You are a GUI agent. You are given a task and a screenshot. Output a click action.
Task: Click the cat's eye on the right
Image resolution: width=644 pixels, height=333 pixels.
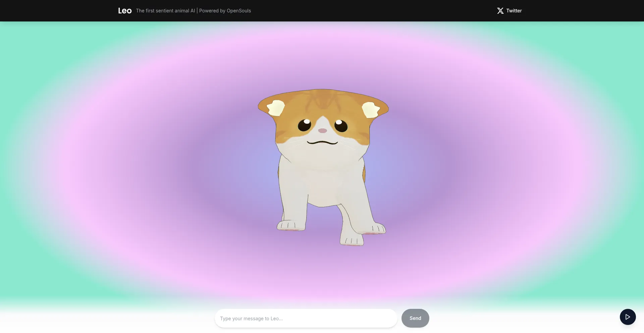pyautogui.click(x=341, y=126)
